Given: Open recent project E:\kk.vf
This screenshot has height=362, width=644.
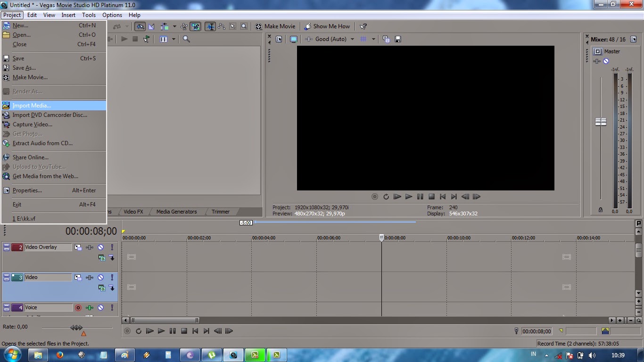Looking at the screenshot, I should (x=53, y=219).
